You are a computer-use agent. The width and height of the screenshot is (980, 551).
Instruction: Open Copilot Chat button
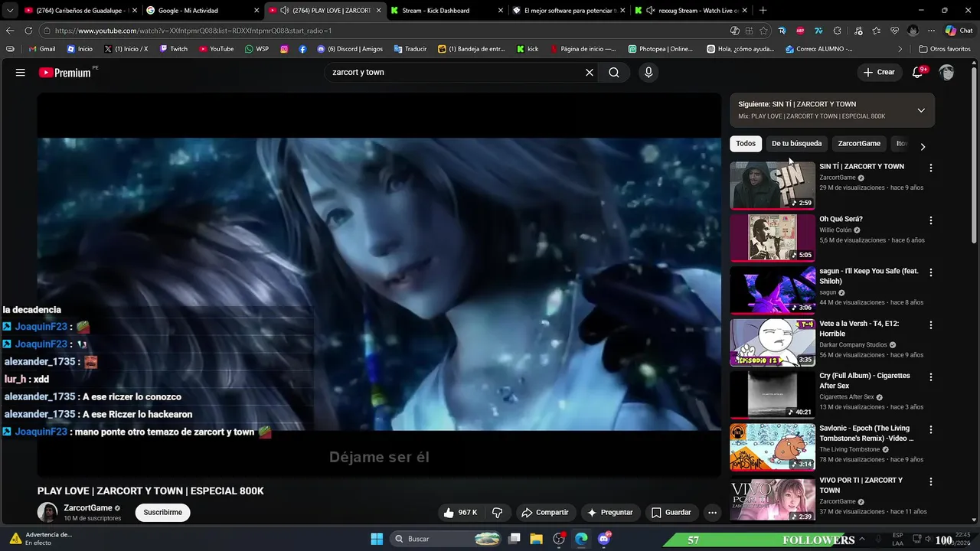959,31
